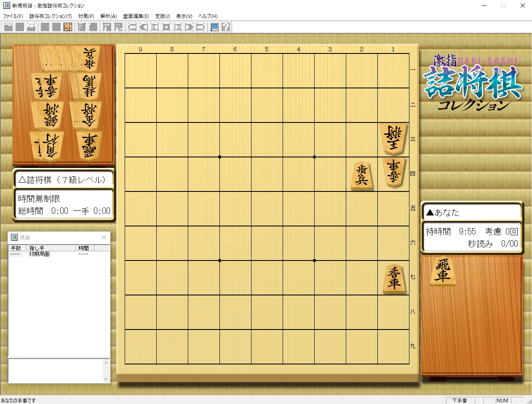Open the 詰将棋コレクション(T) menu
Screen dimensions: 532x404
[x=51, y=16]
